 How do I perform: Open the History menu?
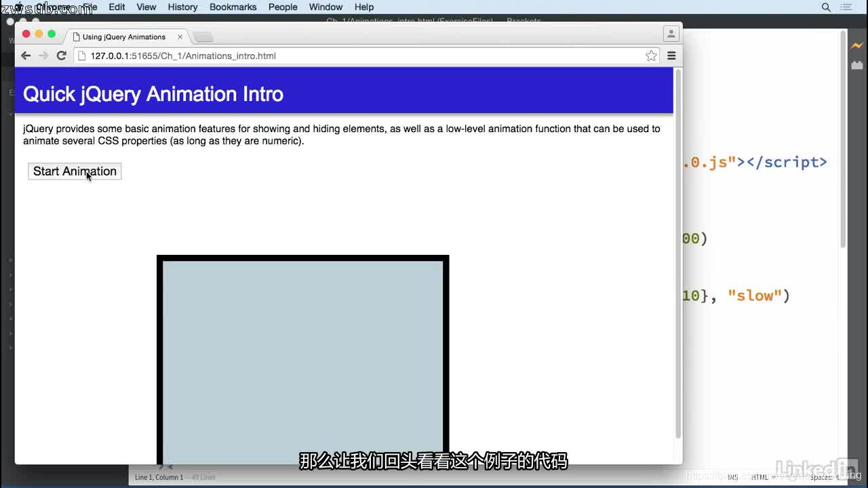182,7
